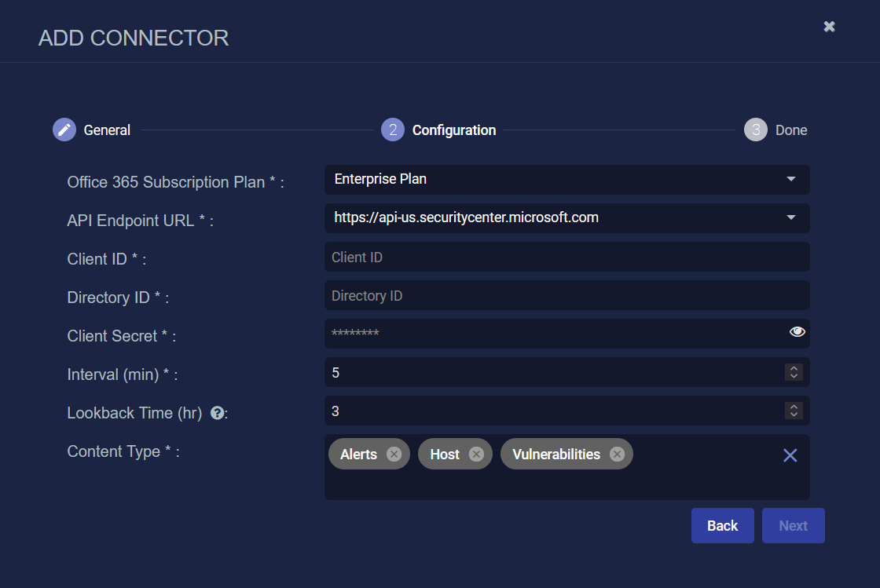Image resolution: width=880 pixels, height=588 pixels.
Task: Click the step 2 Configuration circle
Action: coord(393,130)
